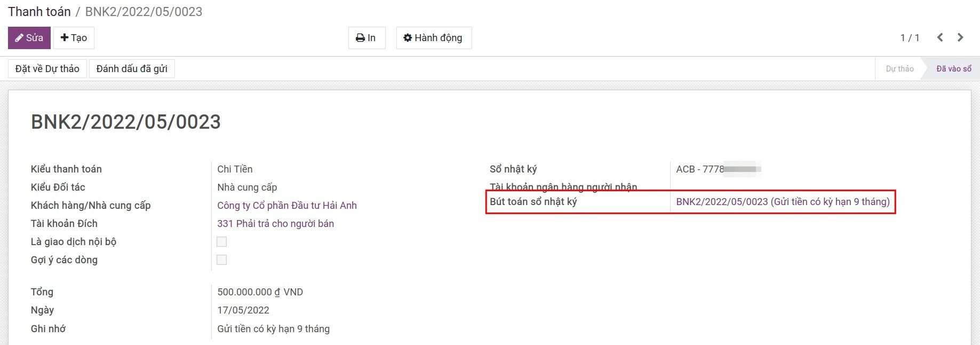
Task: Click Đặt về Dự thảo button
Action: 47,69
